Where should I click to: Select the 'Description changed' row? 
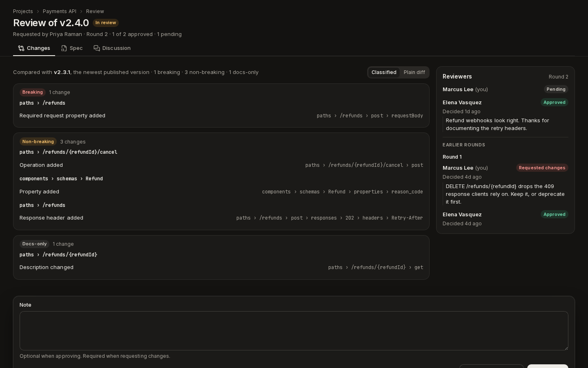[x=221, y=267]
